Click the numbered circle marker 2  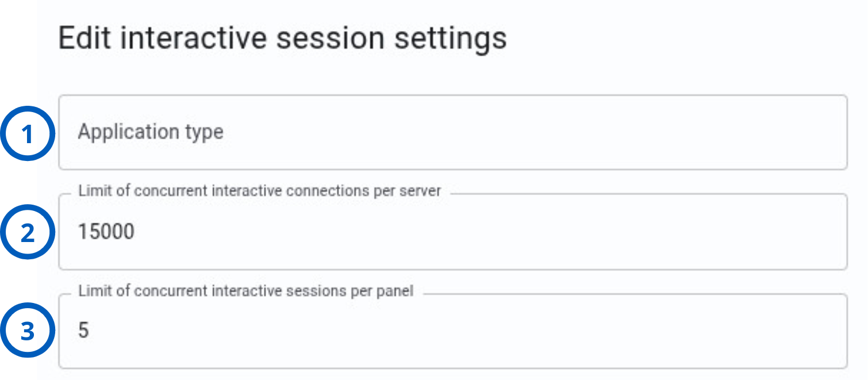pos(28,232)
